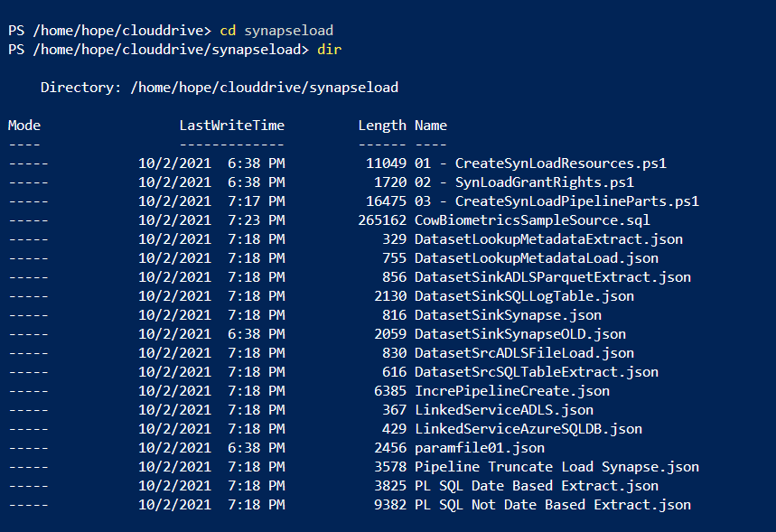Click DatasetLookupMetadataExtract.json file name
776x532 pixels.
[x=548, y=239]
